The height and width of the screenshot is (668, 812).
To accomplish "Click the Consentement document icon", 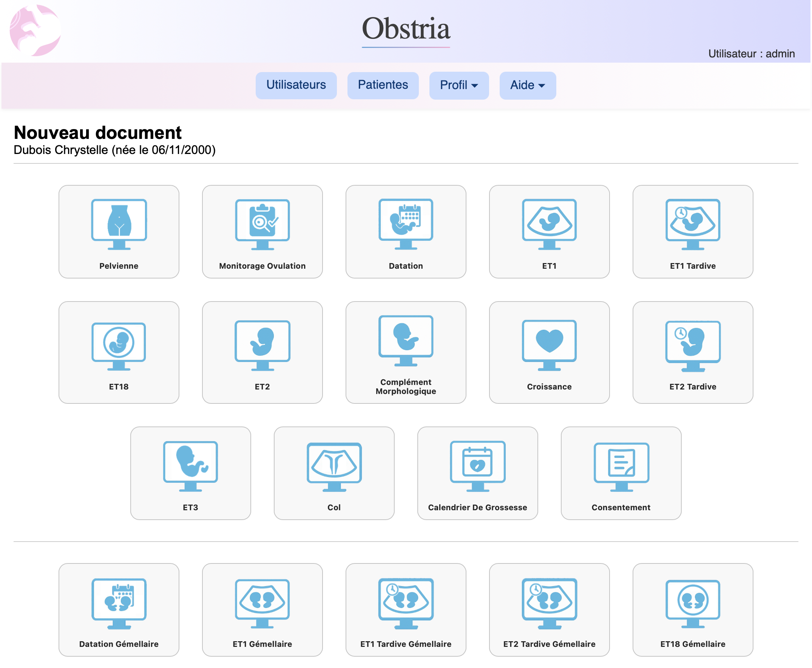I will (x=621, y=466).
